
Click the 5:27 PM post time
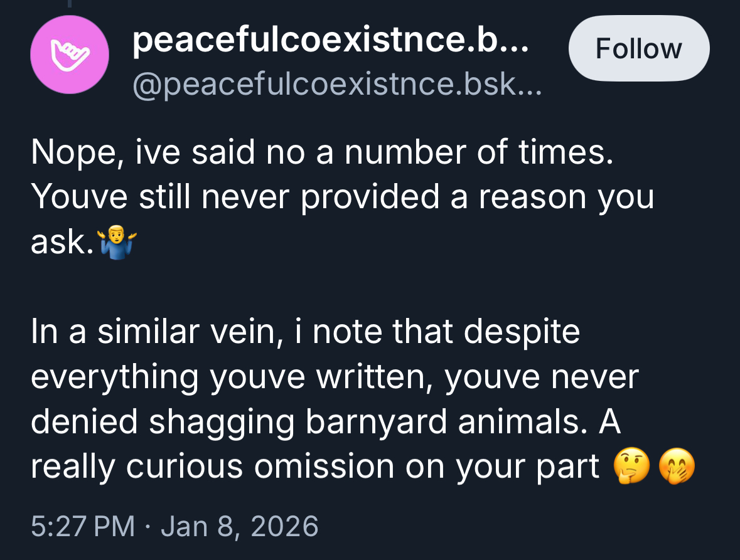[x=83, y=526]
